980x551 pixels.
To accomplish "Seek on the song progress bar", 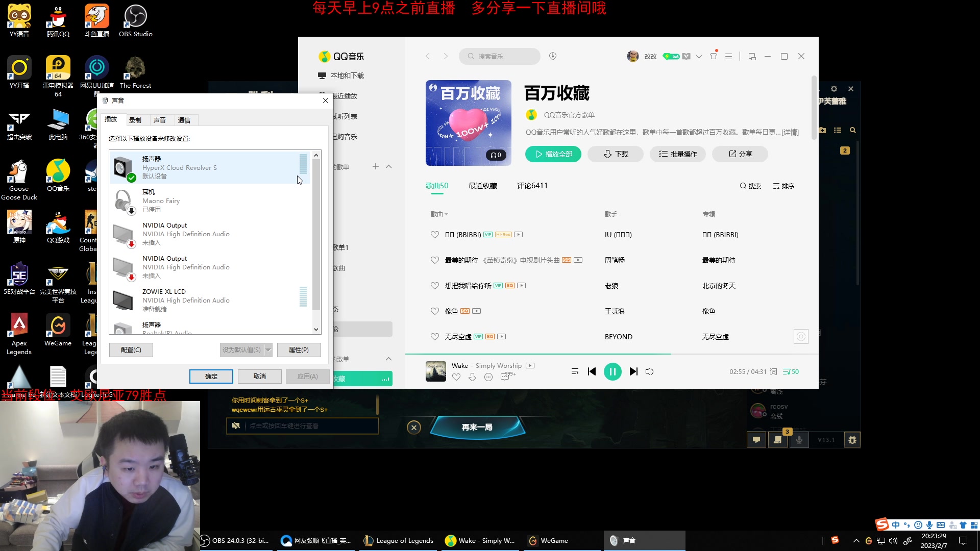I will 611,354.
